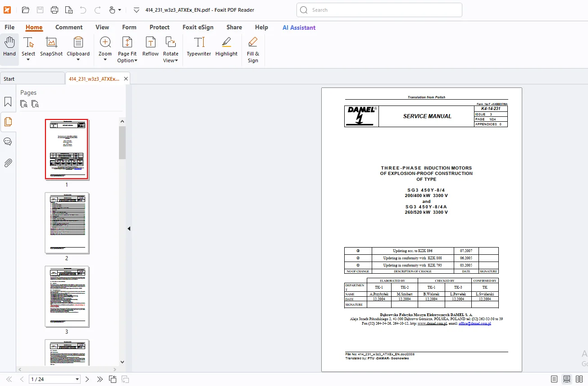588x386 pixels.
Task: Click the thumbnail panel scroll down arrow
Action: click(122, 362)
